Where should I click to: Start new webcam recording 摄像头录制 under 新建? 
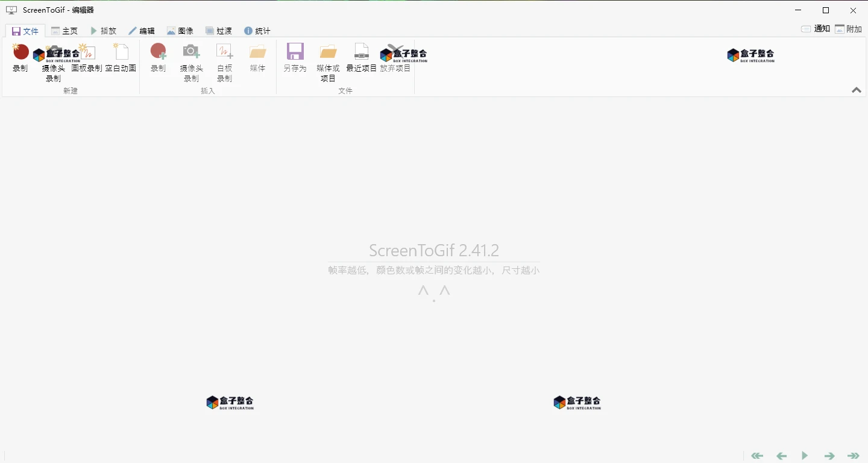tap(53, 63)
